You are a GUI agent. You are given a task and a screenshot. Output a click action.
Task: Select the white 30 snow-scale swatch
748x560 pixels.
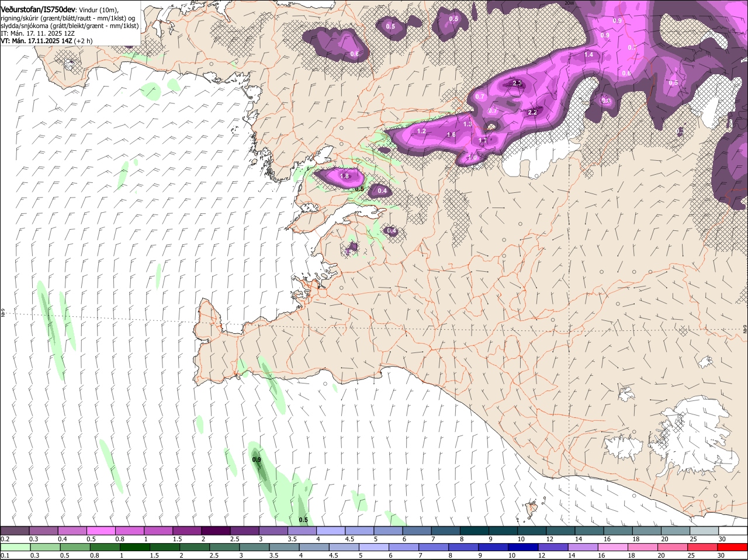(x=733, y=531)
